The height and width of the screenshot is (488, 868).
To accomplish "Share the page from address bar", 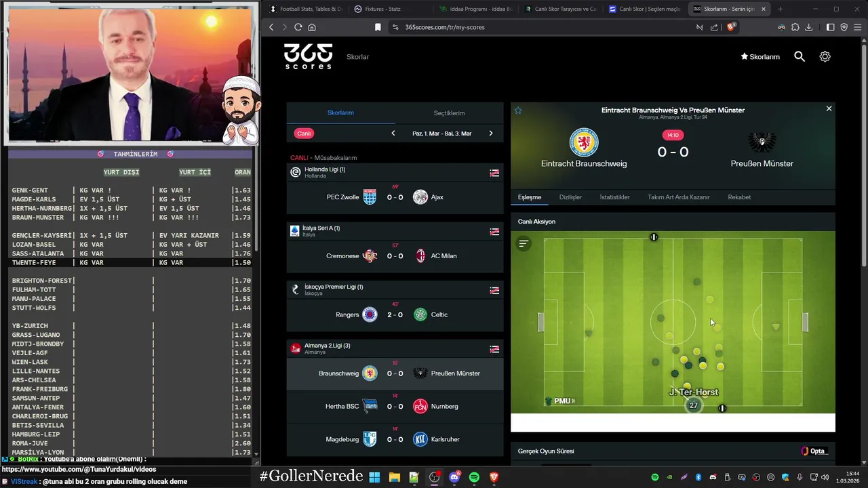I will (714, 27).
